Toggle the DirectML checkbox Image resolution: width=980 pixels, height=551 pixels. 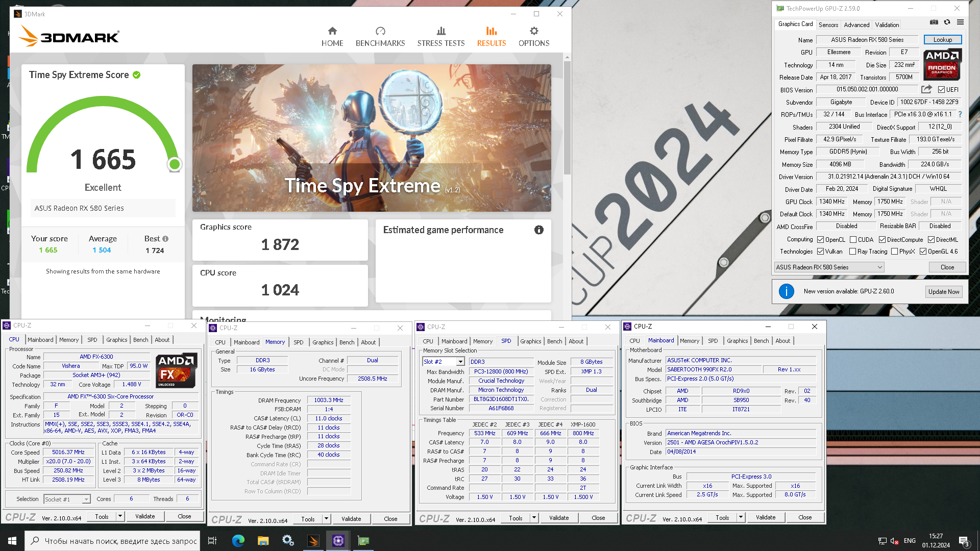click(931, 240)
